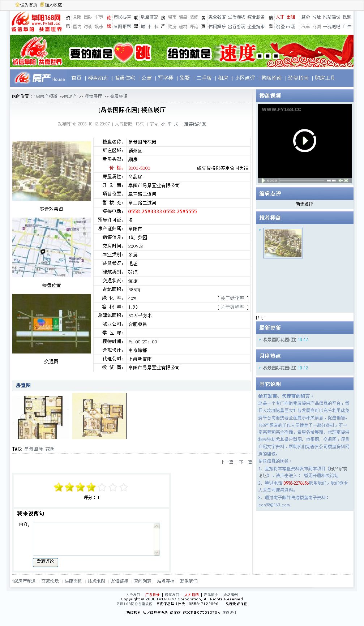Screen dimensions: 364x626
Task: Set font size to 大
Action: click(x=176, y=124)
